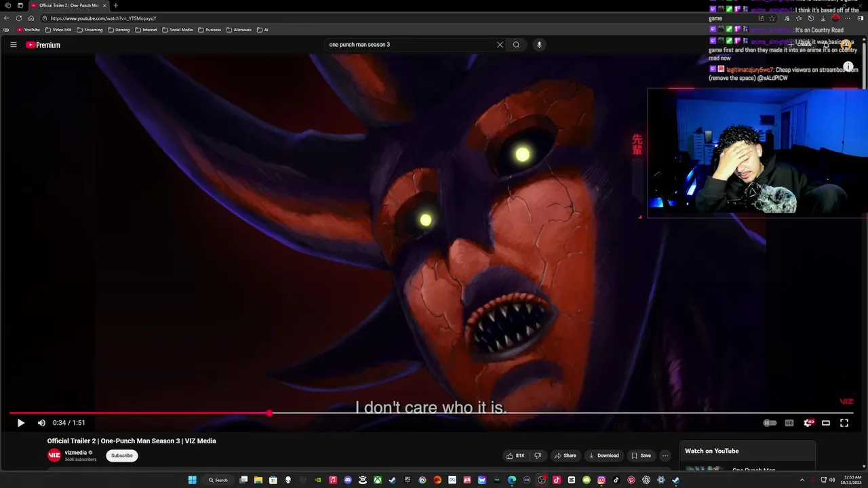Expand Gaming bookmarks folder

pos(119,30)
